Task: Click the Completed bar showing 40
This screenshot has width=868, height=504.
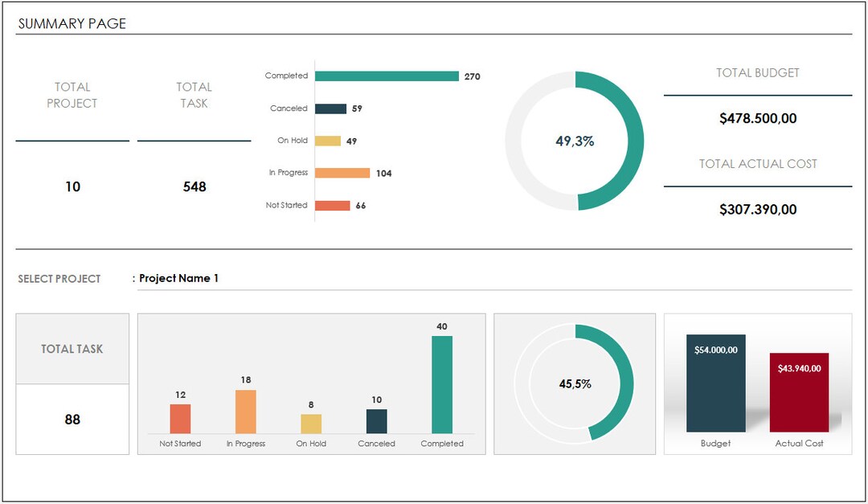Action: click(x=443, y=386)
